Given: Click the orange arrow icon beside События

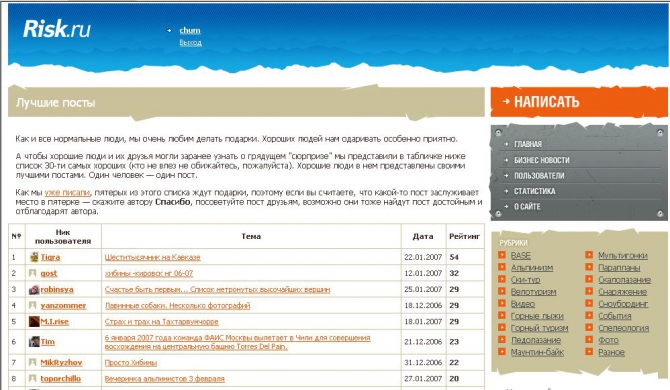Looking at the screenshot, I should [589, 315].
